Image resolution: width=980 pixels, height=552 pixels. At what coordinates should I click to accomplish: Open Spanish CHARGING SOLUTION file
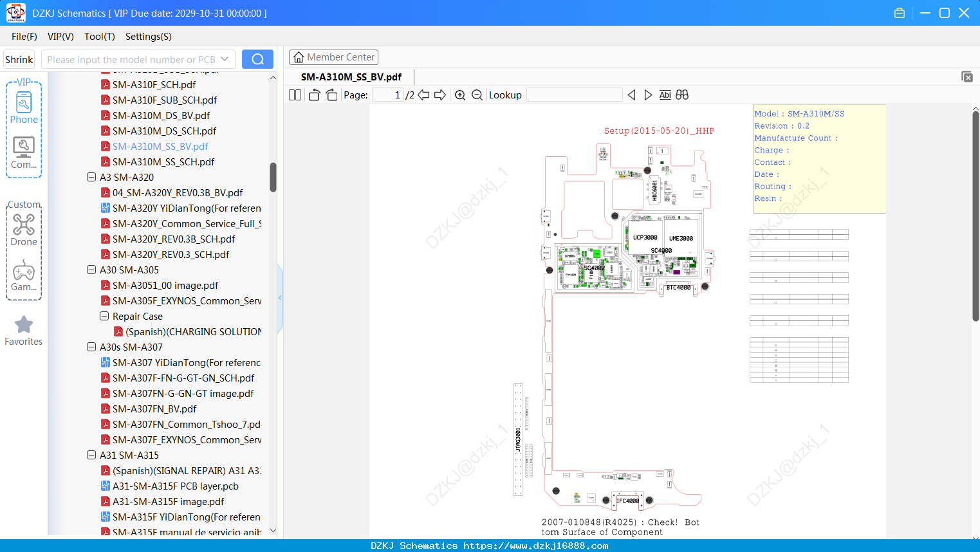click(193, 331)
